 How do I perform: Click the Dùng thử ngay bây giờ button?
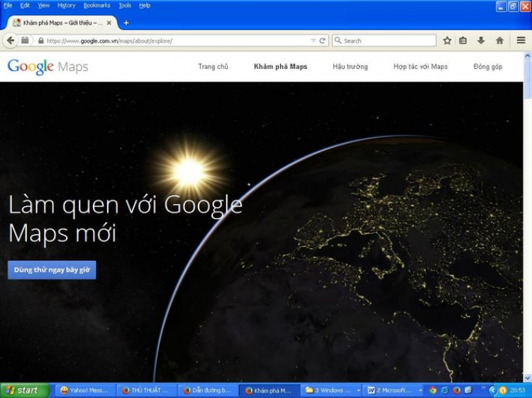[52, 270]
